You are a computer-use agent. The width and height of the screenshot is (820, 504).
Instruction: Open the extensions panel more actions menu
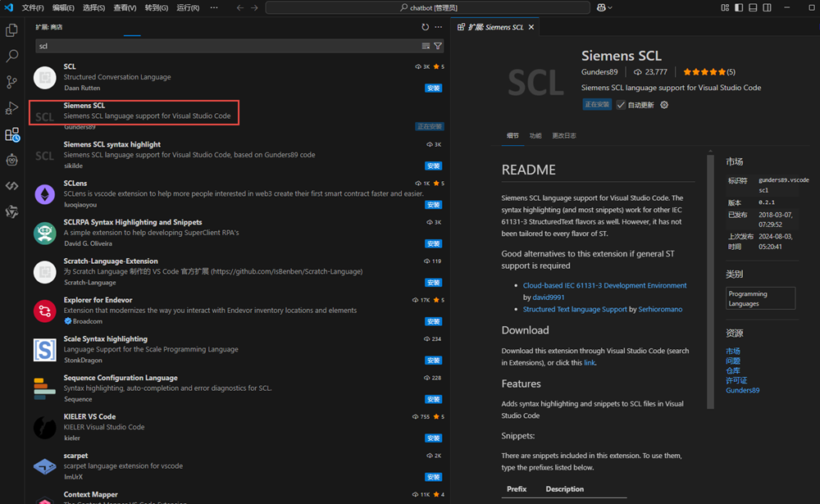click(x=438, y=27)
